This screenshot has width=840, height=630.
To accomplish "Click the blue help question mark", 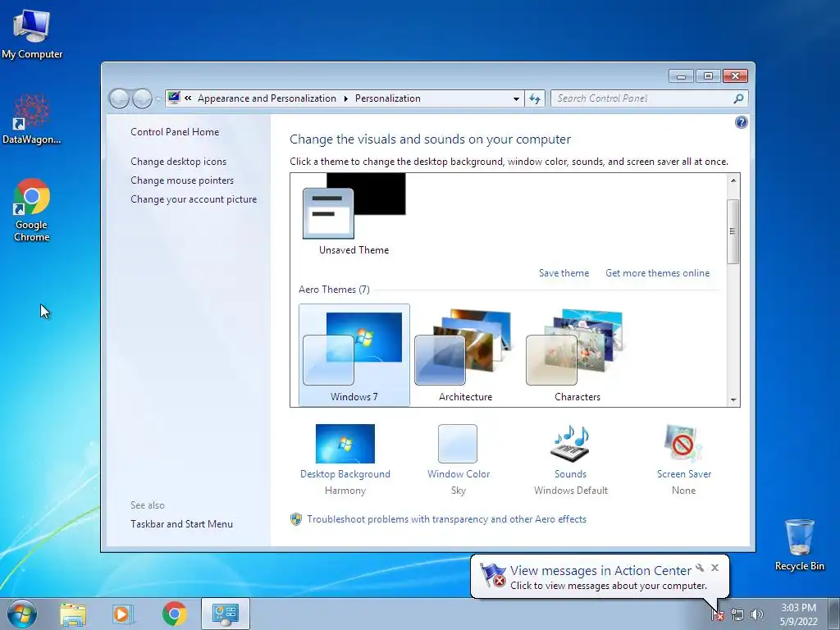I will 741,123.
